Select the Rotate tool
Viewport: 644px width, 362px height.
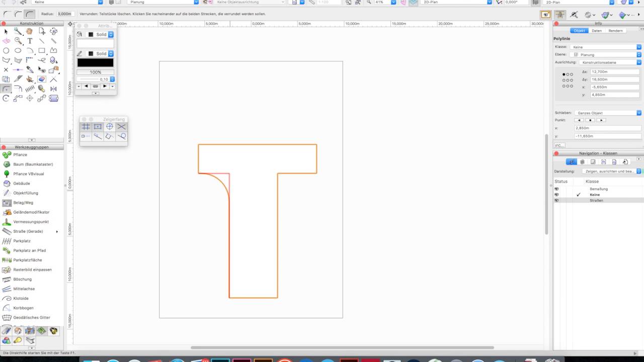tap(6, 99)
